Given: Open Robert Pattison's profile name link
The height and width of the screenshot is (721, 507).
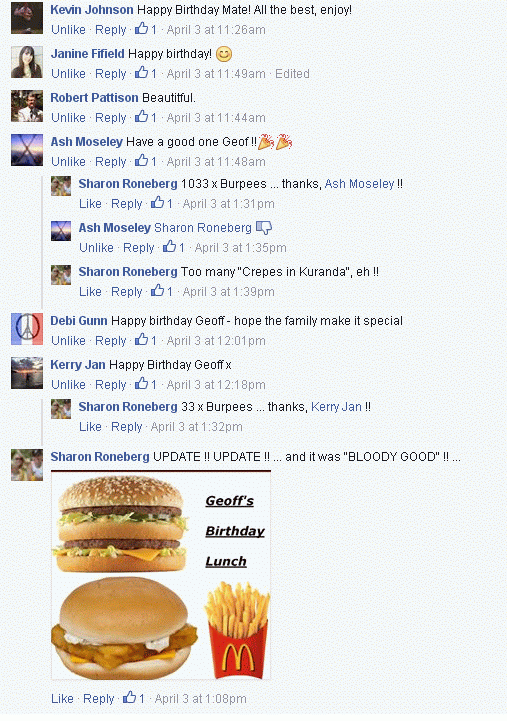Looking at the screenshot, I should 94,97.
